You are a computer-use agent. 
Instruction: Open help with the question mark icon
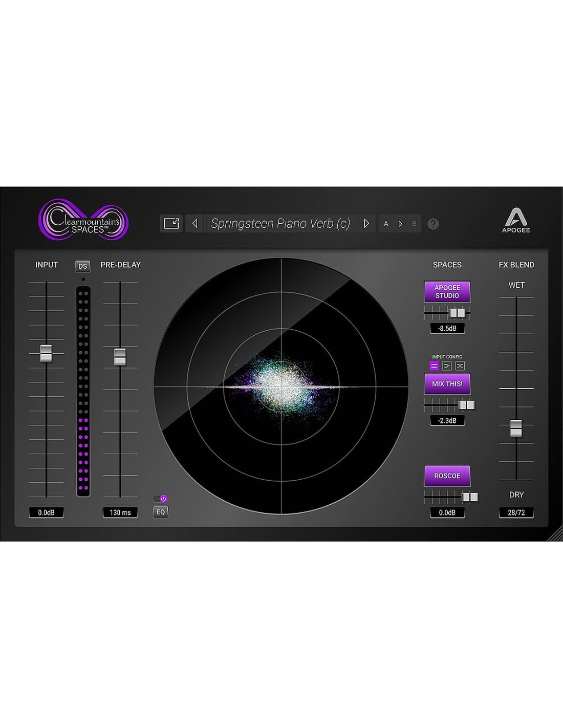[433, 224]
